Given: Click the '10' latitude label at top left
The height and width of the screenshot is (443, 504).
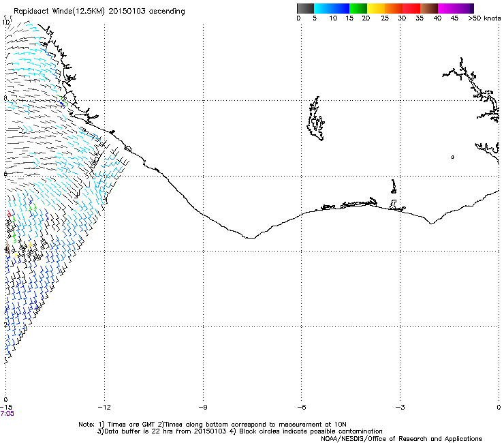Looking at the screenshot, I should (x=5, y=22).
